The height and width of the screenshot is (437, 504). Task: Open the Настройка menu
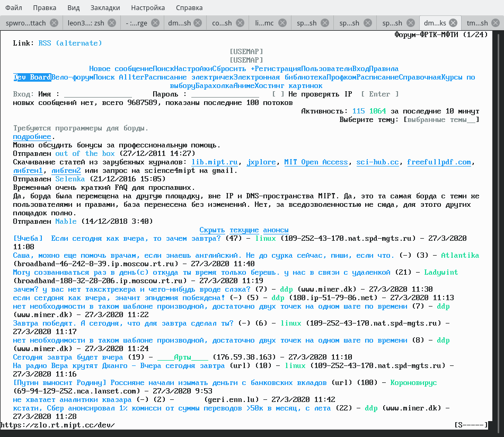(148, 8)
